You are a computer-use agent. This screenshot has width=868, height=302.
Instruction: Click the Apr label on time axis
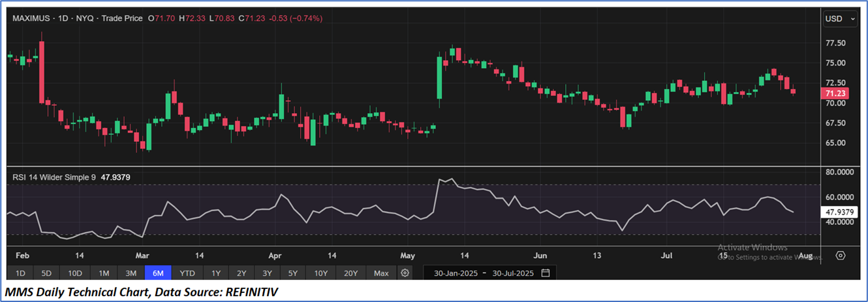click(275, 255)
